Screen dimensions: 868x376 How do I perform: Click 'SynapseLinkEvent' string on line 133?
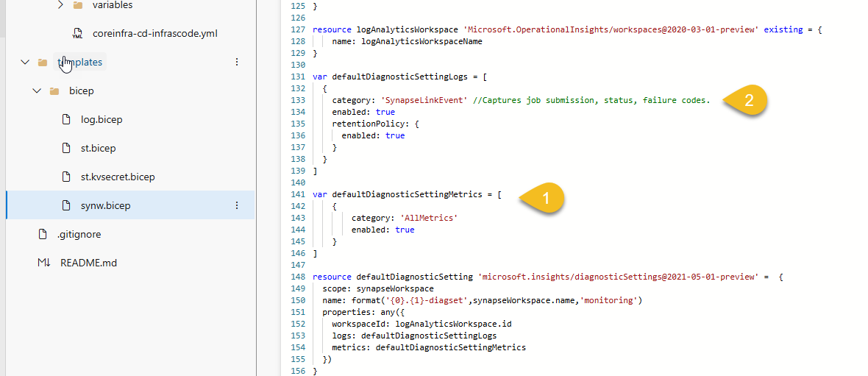pos(424,100)
